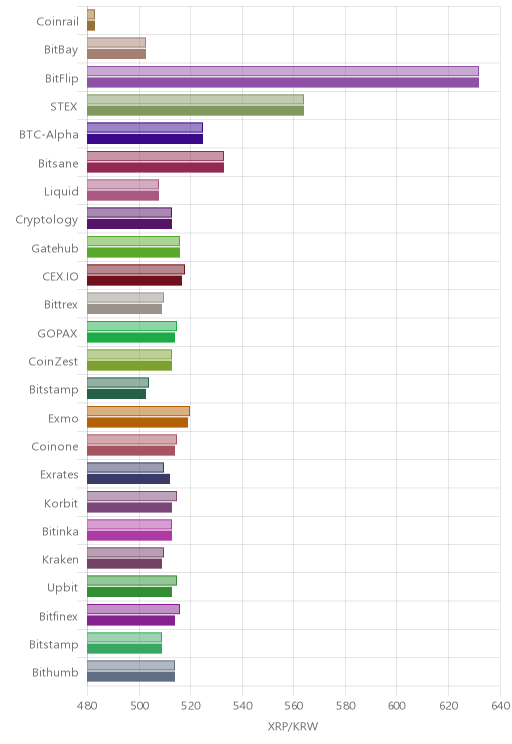Click the gray Bittrex bar
This screenshot has height=744, width=512.
click(124, 309)
